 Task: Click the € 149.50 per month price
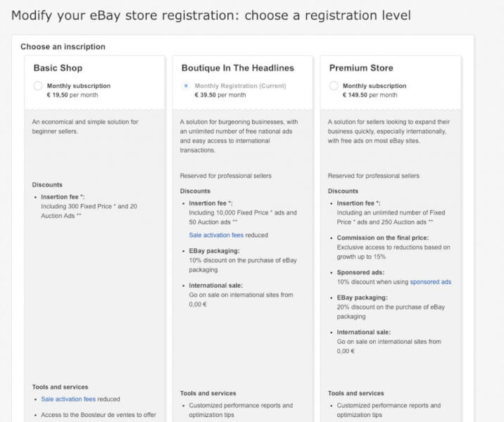(x=370, y=95)
